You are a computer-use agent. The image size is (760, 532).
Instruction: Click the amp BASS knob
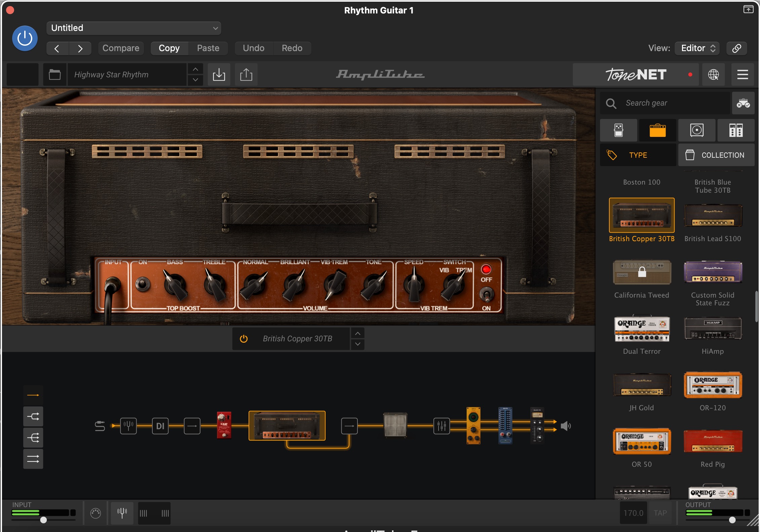(175, 285)
